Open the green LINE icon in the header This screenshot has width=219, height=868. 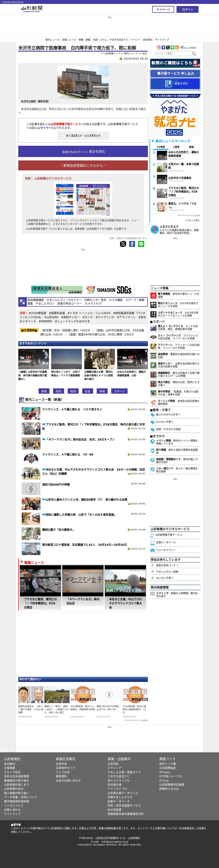click(172, 48)
